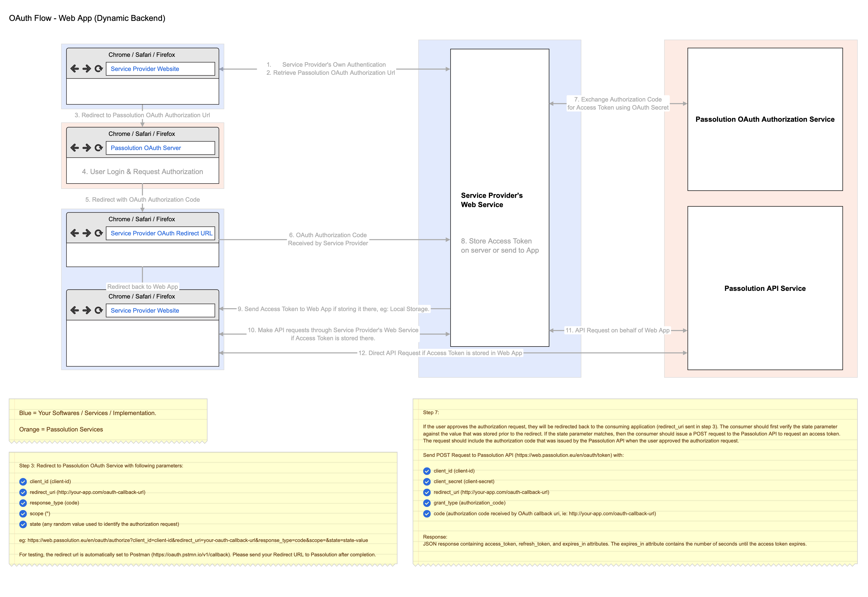Click '2. Retrieve Passolution OAuth Authorization Url' text
This screenshot has width=868, height=597.
coord(331,73)
